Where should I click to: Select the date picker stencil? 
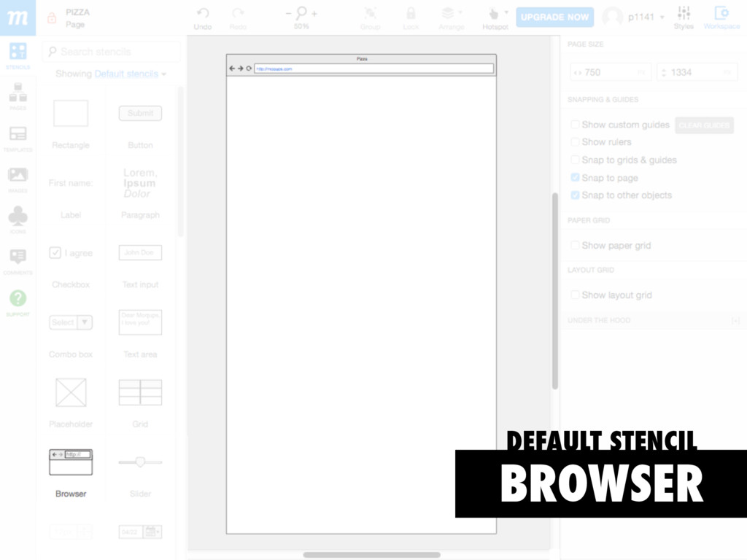[140, 532]
